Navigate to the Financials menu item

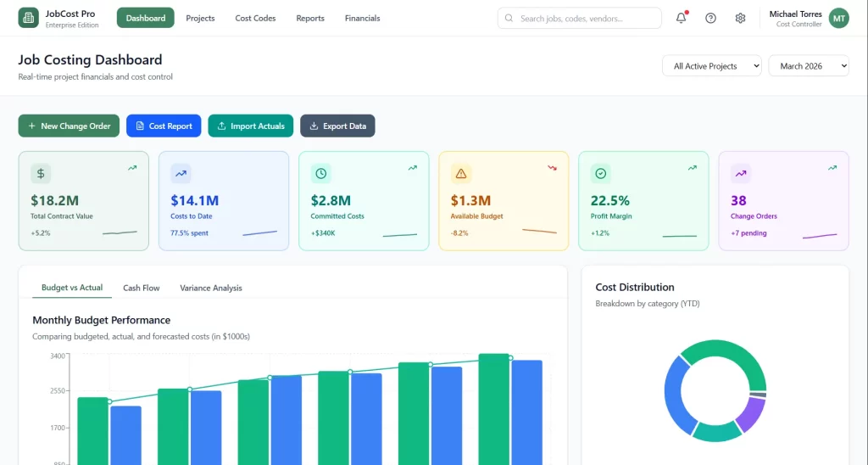362,18
